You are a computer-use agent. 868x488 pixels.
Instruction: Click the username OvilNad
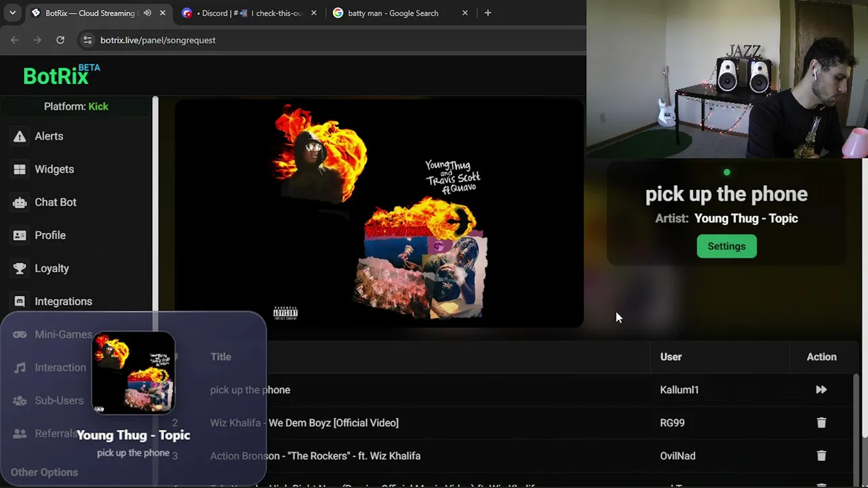[677, 456]
